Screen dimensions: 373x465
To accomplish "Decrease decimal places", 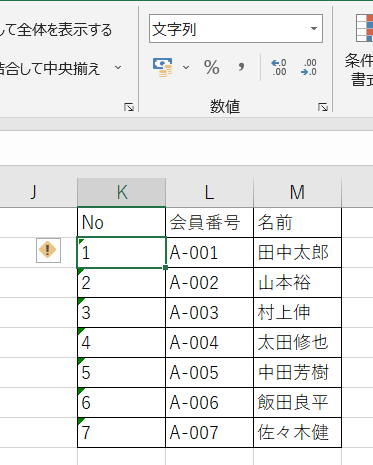I will point(308,68).
